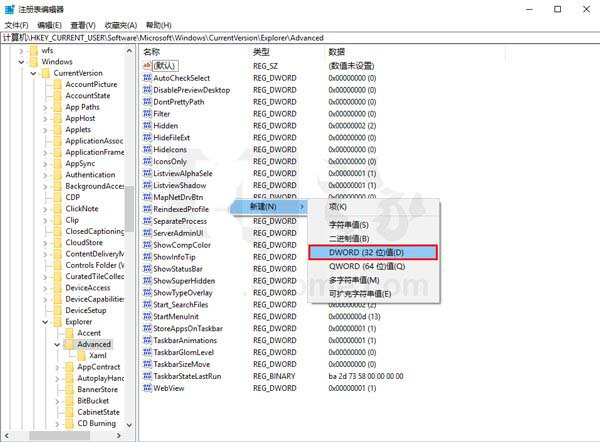600x442 pixels.
Task: Click the folder icon of the App Paths key
Action: click(57, 107)
